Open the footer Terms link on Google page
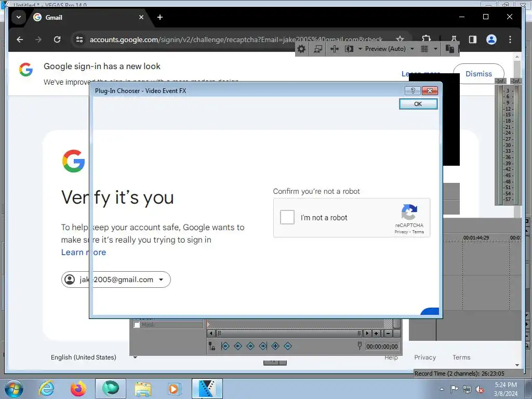 pyautogui.click(x=461, y=357)
